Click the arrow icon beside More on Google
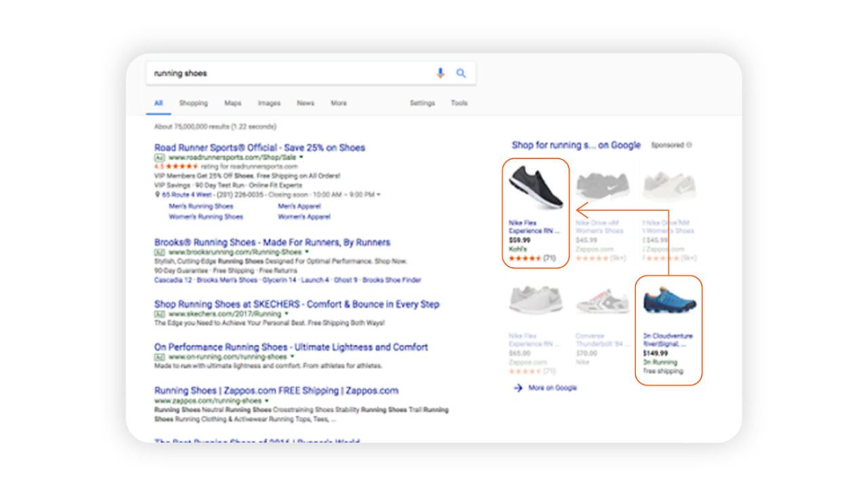Screen dimensions: 868x496 518,388
